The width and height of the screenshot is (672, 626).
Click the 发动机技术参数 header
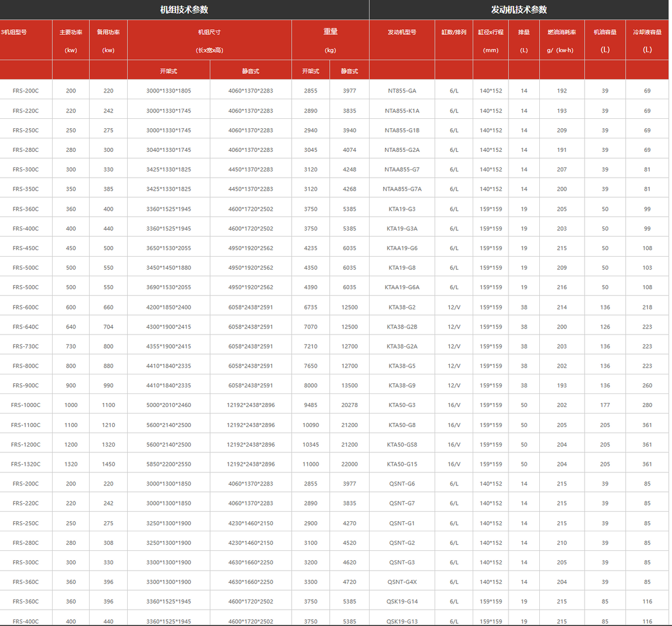point(519,10)
